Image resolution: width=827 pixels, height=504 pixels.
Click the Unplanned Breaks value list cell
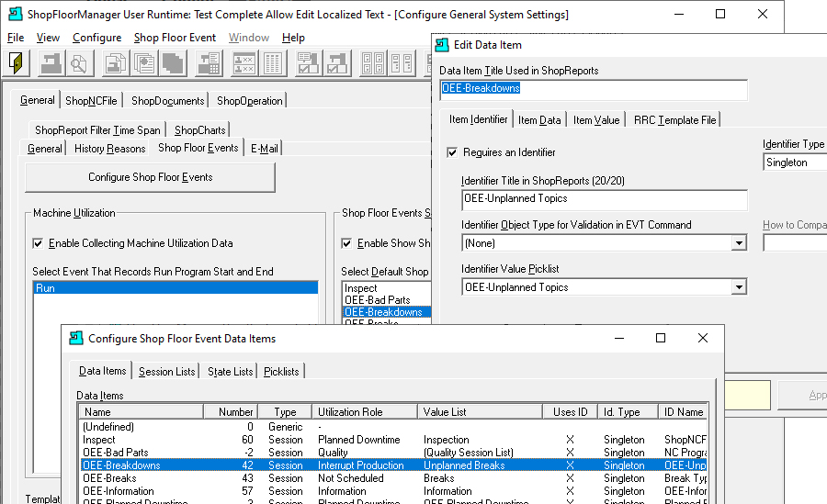[464, 465]
